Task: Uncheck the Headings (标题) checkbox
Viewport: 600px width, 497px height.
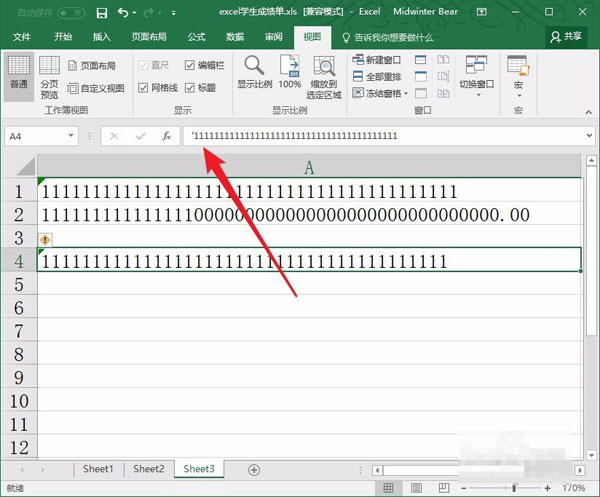Action: click(x=190, y=88)
